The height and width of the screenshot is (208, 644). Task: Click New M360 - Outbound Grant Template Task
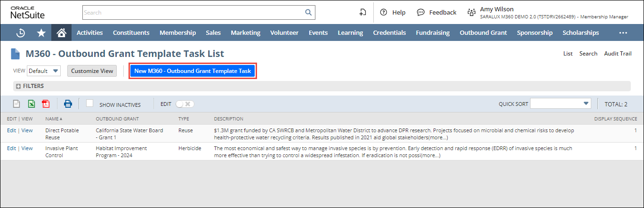pos(193,71)
